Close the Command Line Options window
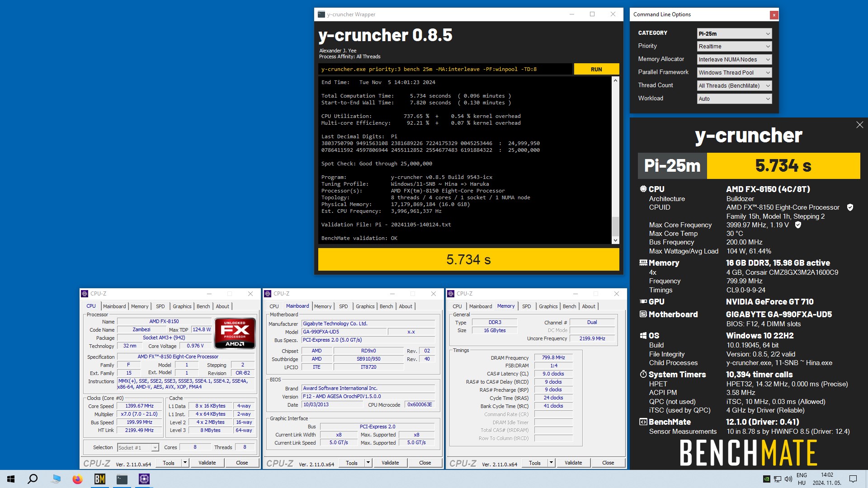Viewport: 868px width, 488px height. click(x=774, y=15)
